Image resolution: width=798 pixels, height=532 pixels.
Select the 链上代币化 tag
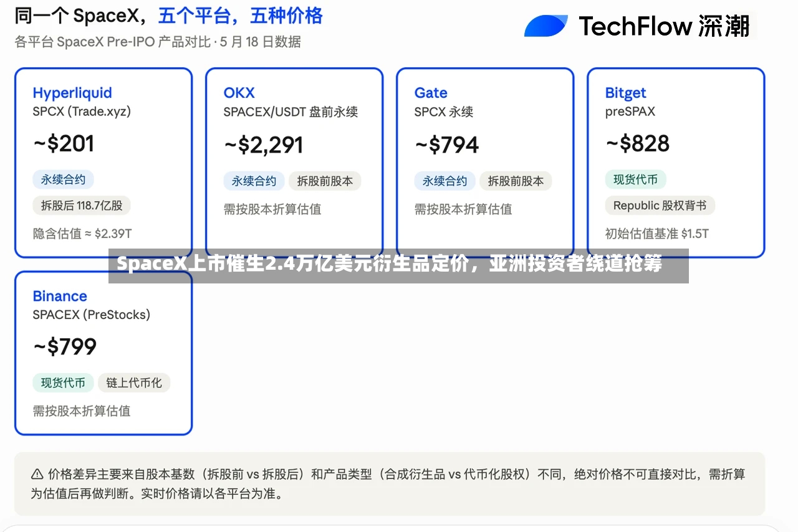(134, 382)
